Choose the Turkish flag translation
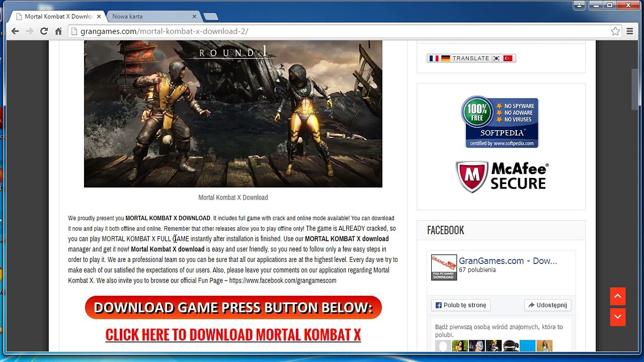 (508, 58)
